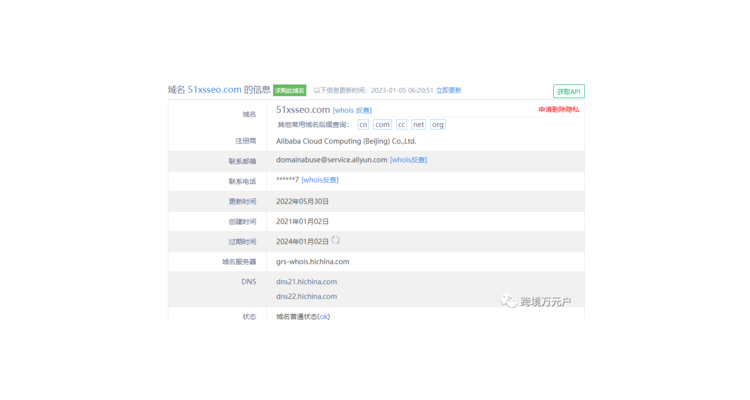Open whois反查 link next to contact phone

pyautogui.click(x=320, y=180)
